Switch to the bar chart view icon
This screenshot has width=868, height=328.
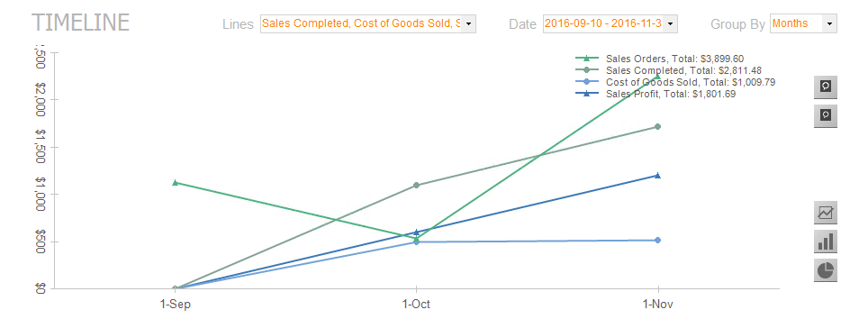click(826, 241)
